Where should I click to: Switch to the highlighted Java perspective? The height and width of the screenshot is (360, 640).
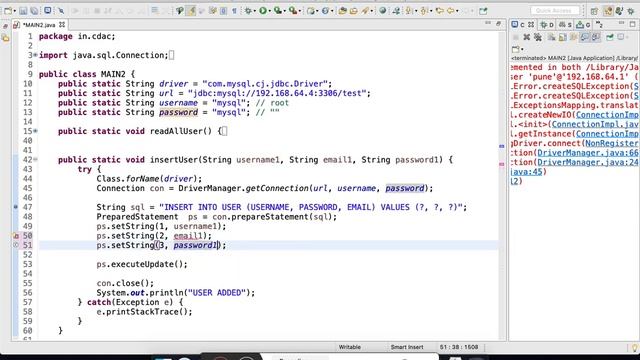tap(608, 11)
